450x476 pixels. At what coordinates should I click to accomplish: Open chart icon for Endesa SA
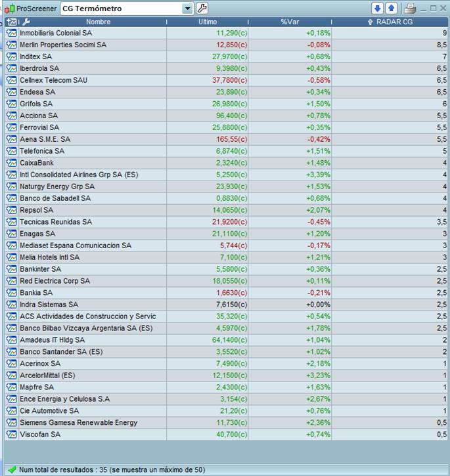pyautogui.click(x=12, y=92)
